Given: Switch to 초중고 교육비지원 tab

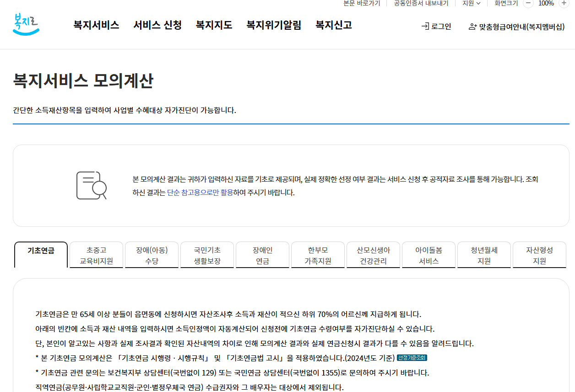Looking at the screenshot, I should tap(96, 255).
